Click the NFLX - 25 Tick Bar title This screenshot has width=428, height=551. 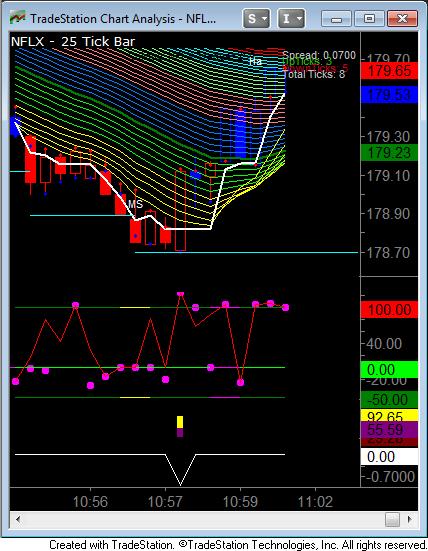pos(73,42)
